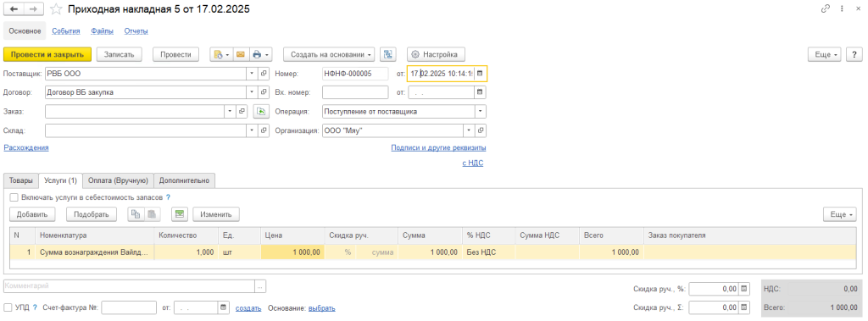Toggle the УПД checkbox
This screenshot has width=868, height=321.
pos(8,307)
